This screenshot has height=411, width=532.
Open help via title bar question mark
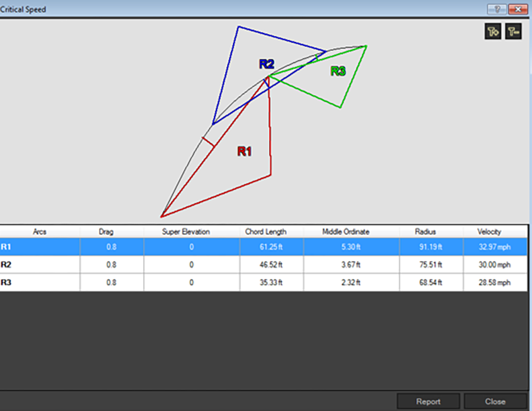click(x=497, y=9)
